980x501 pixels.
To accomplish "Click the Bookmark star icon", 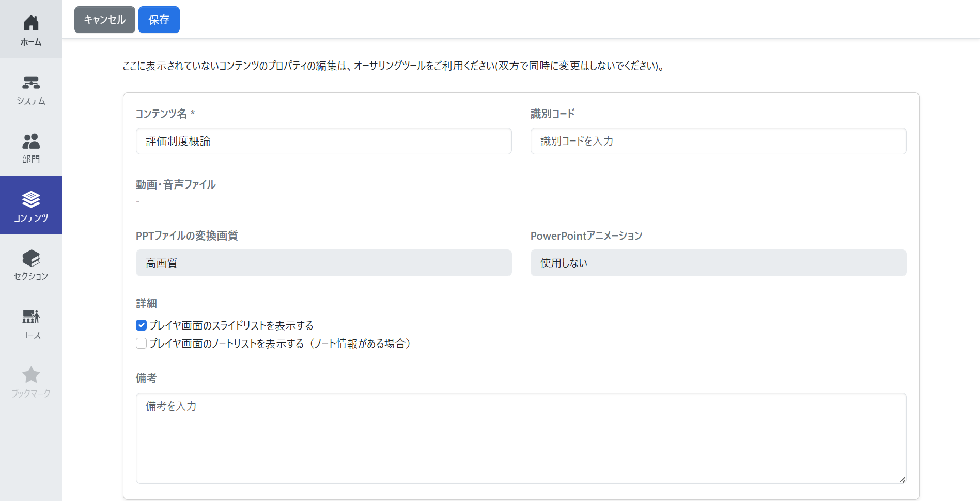I will pos(31,375).
